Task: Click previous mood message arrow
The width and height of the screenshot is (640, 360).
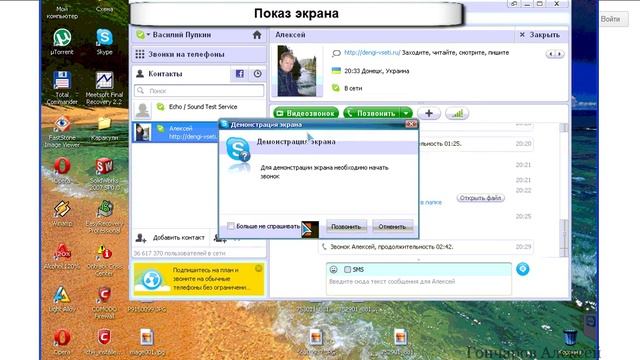Action: (x=551, y=54)
